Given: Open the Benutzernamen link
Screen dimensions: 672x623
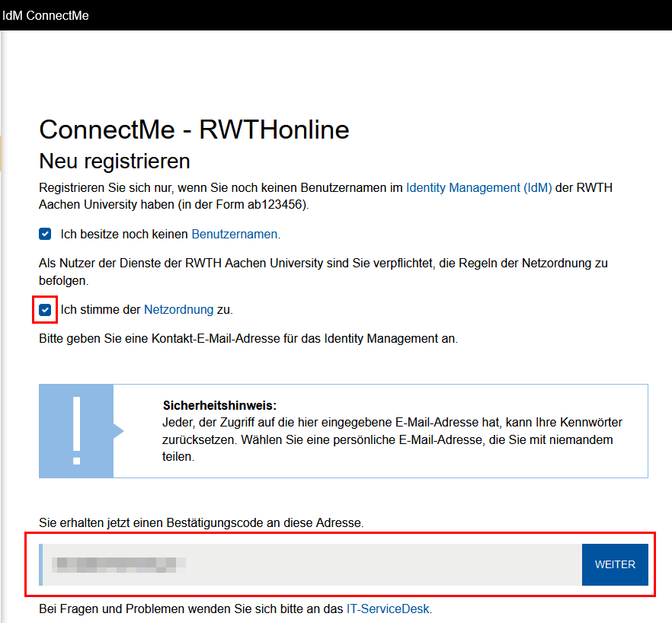Looking at the screenshot, I should pyautogui.click(x=234, y=234).
